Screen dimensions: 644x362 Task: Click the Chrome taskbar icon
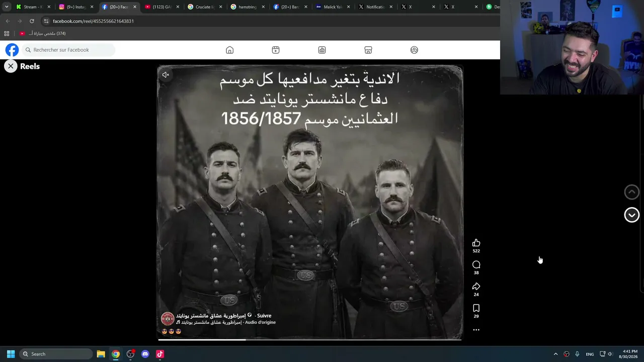116,354
